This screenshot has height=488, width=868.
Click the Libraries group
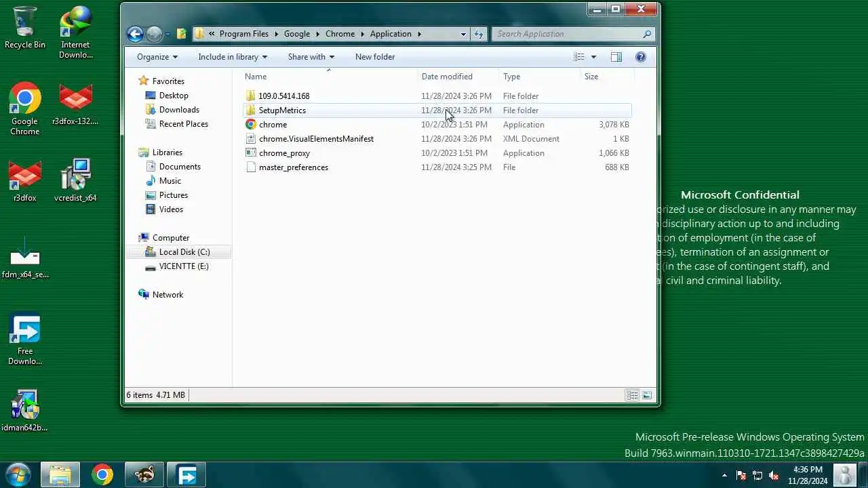(x=167, y=152)
